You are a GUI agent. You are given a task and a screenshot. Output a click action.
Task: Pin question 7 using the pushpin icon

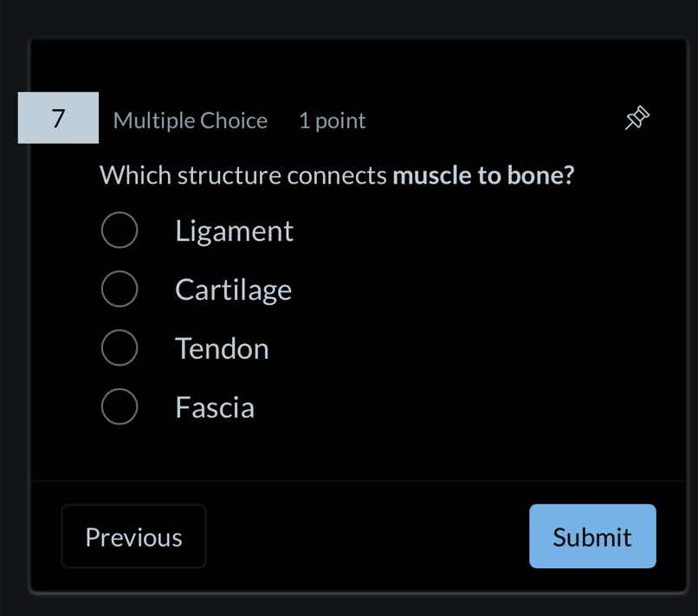click(x=637, y=119)
